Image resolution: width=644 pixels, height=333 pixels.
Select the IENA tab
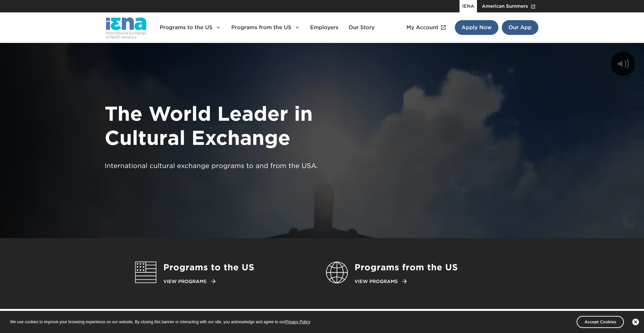(468, 6)
